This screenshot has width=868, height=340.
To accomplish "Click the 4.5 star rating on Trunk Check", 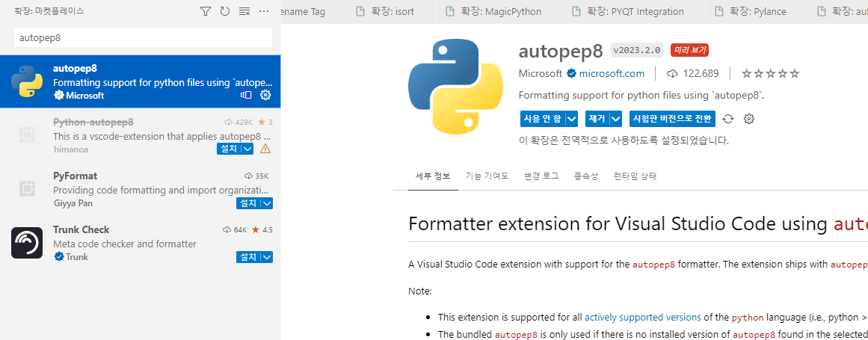I will [x=262, y=229].
